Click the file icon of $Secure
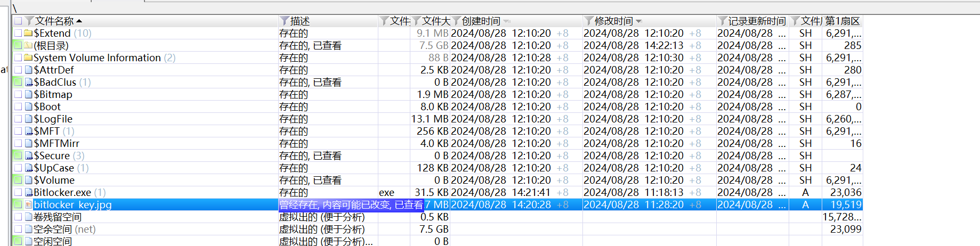Viewport: 980px width, 246px height. (29, 155)
